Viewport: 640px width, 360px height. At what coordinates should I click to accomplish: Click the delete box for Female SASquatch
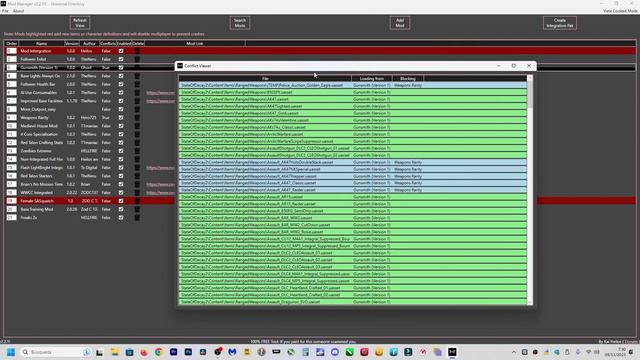[137, 201]
